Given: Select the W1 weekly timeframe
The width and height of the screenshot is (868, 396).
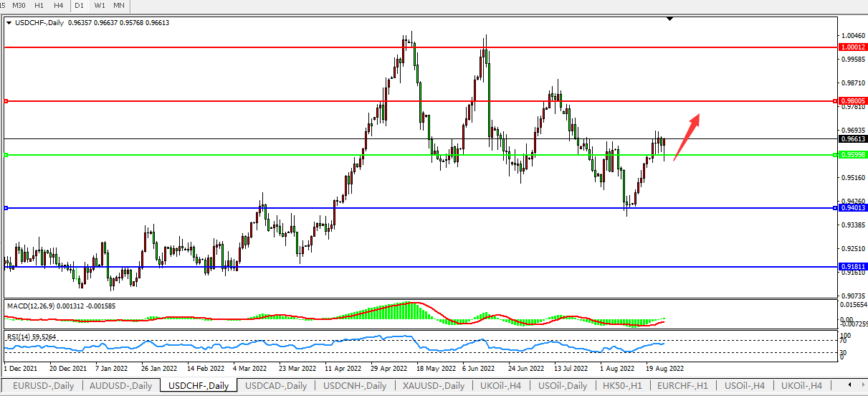Looking at the screenshot, I should 100,5.
